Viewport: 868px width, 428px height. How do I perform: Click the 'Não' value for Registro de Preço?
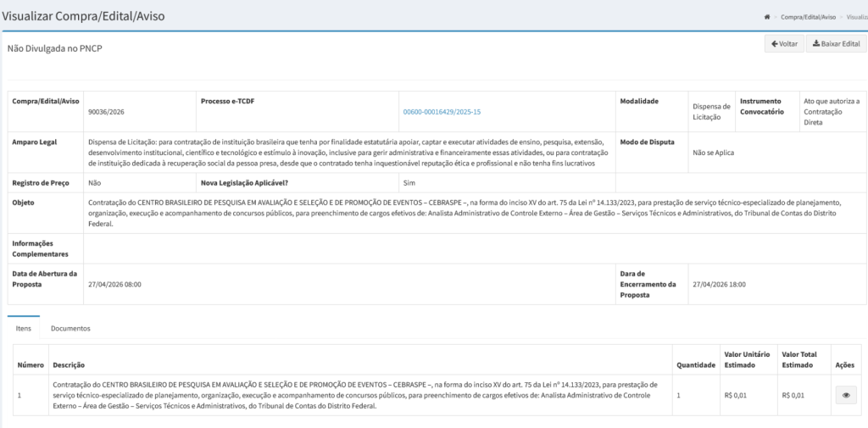pyautogui.click(x=95, y=183)
